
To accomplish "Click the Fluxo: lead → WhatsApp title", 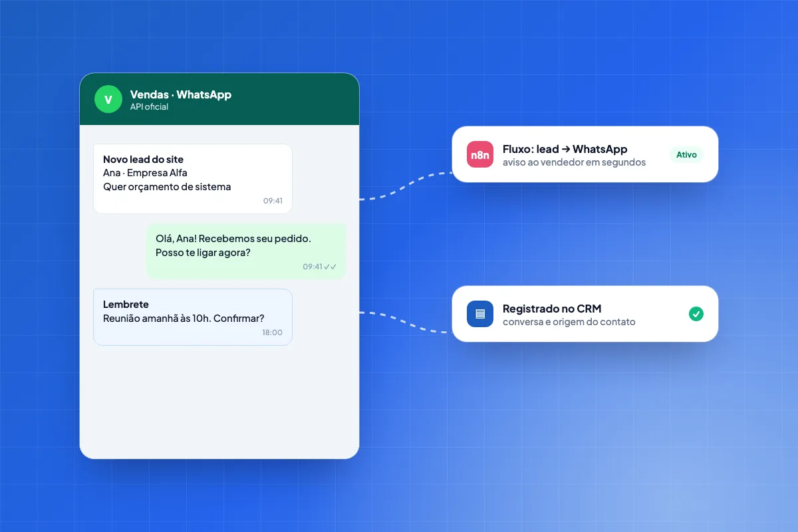I will coord(565,149).
